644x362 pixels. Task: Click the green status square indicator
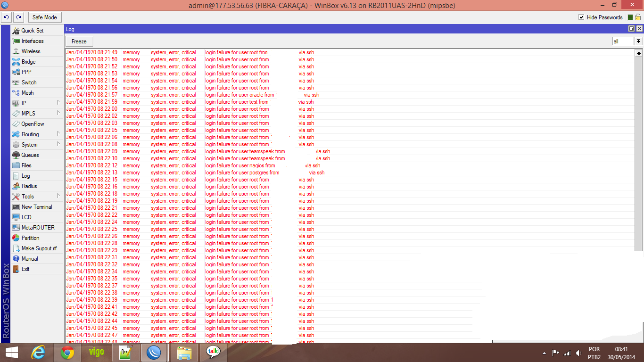coord(630,17)
